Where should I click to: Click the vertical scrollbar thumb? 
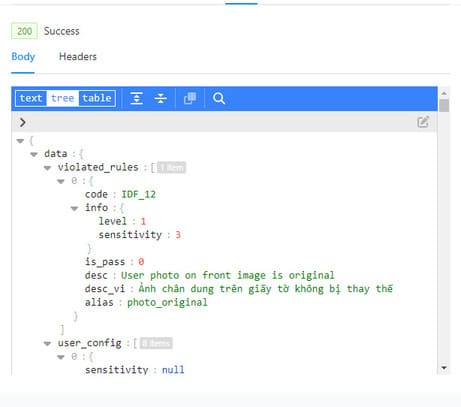444,106
